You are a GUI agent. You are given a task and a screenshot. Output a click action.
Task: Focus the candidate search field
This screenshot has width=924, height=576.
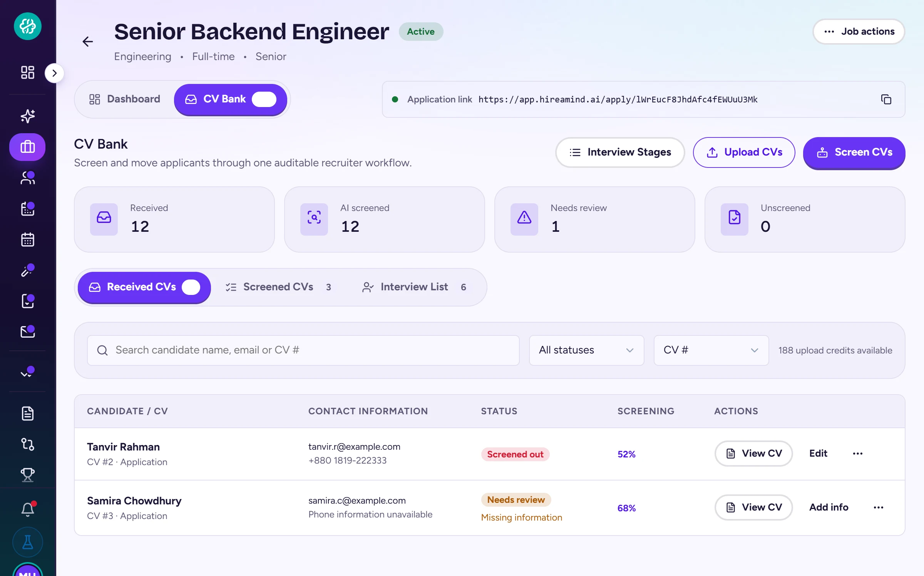[303, 350]
